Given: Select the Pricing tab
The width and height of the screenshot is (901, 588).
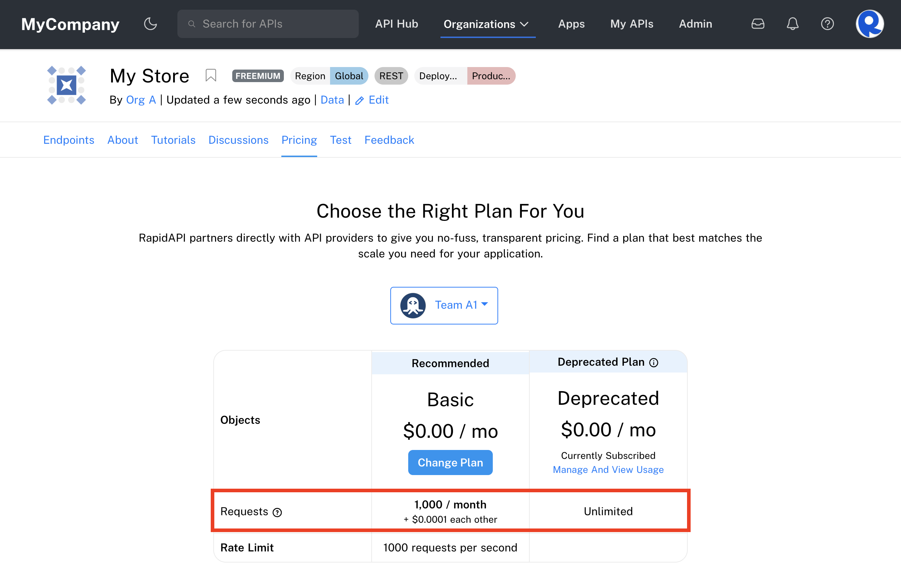Looking at the screenshot, I should click(x=299, y=140).
